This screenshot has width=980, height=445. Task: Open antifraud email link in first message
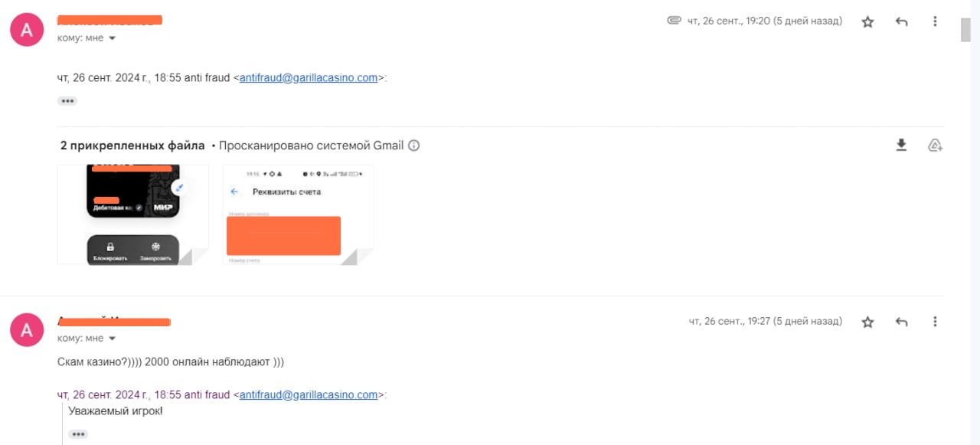click(x=309, y=77)
